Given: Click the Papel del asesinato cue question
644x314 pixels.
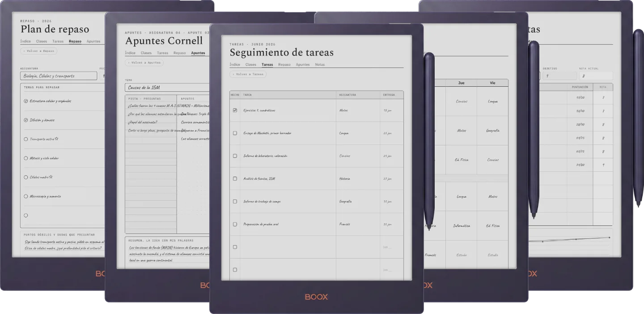Looking at the screenshot, I should [143, 122].
